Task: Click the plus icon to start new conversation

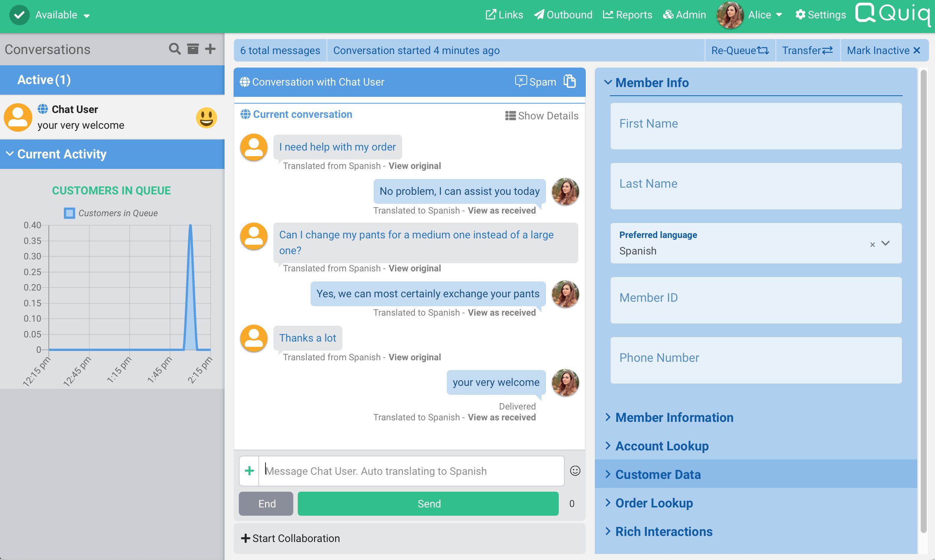Action: [x=210, y=49]
